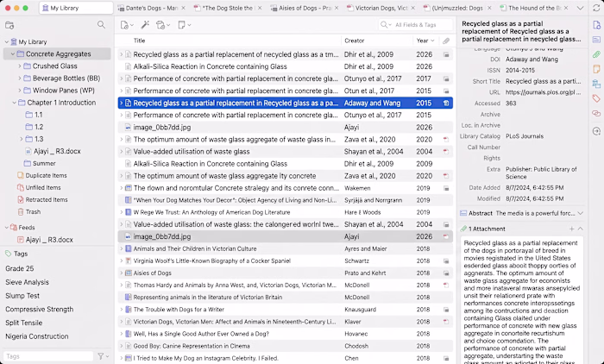The width and height of the screenshot is (604, 364).
Task: Expand the Crushed Glass collection
Action: 20,66
